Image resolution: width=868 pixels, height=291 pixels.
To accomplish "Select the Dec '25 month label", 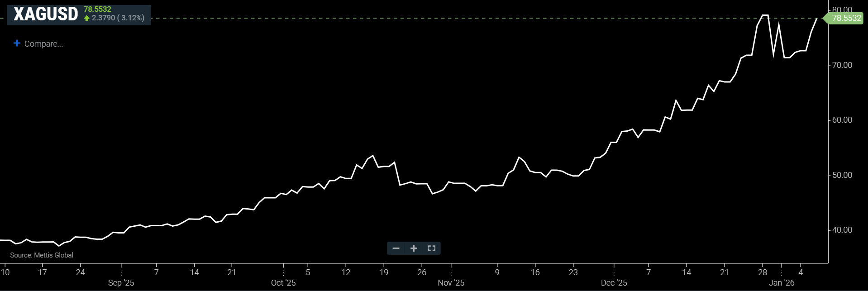I will pos(614,283).
